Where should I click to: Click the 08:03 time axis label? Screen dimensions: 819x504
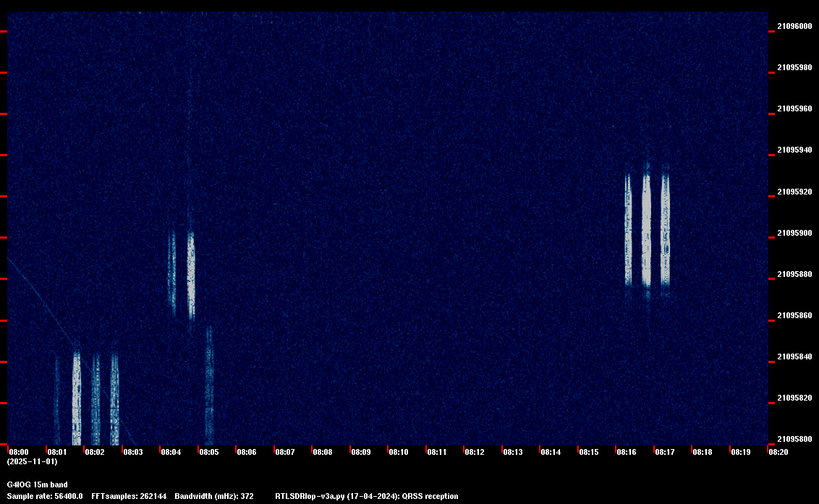[x=133, y=452]
